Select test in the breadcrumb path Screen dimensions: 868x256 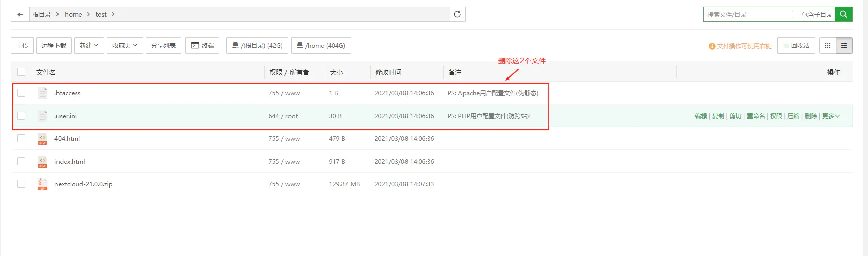coord(101,14)
